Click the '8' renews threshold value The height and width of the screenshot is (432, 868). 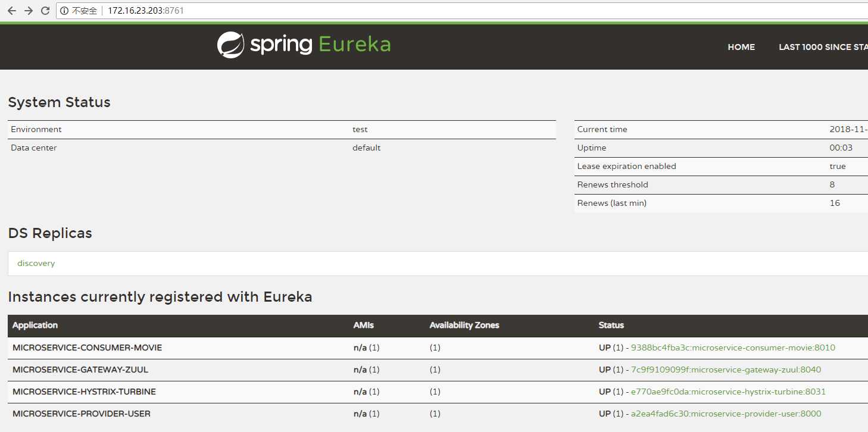tap(832, 184)
